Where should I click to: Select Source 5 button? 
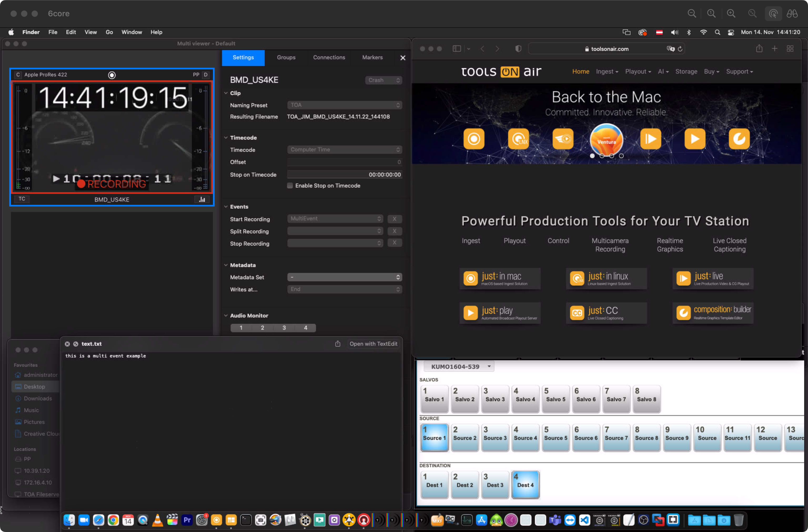tap(555, 437)
